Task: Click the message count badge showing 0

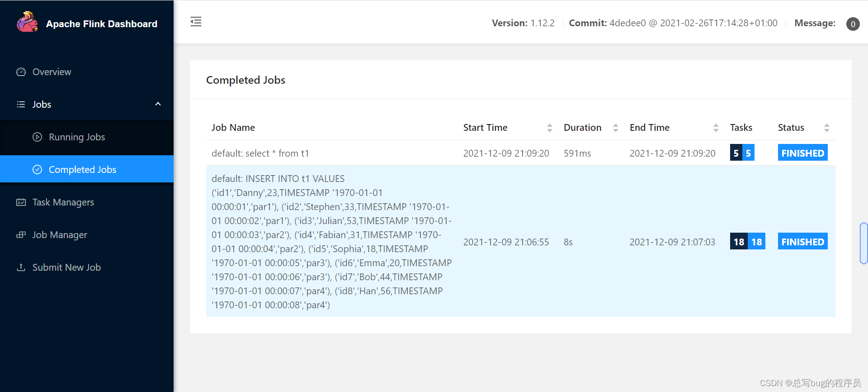Action: coord(853,24)
